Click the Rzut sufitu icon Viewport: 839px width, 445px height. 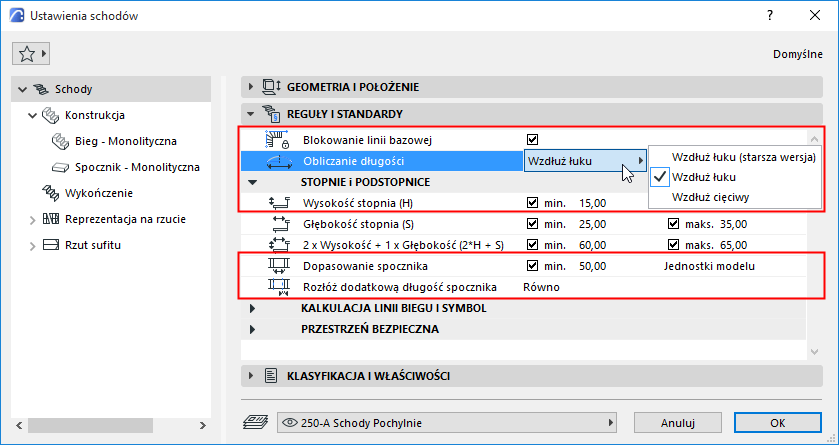tap(51, 245)
